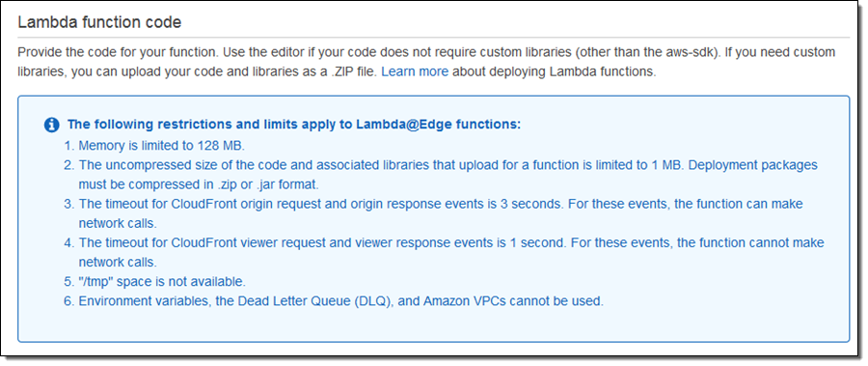Click the origin request 3 seconds restriction

(433, 213)
